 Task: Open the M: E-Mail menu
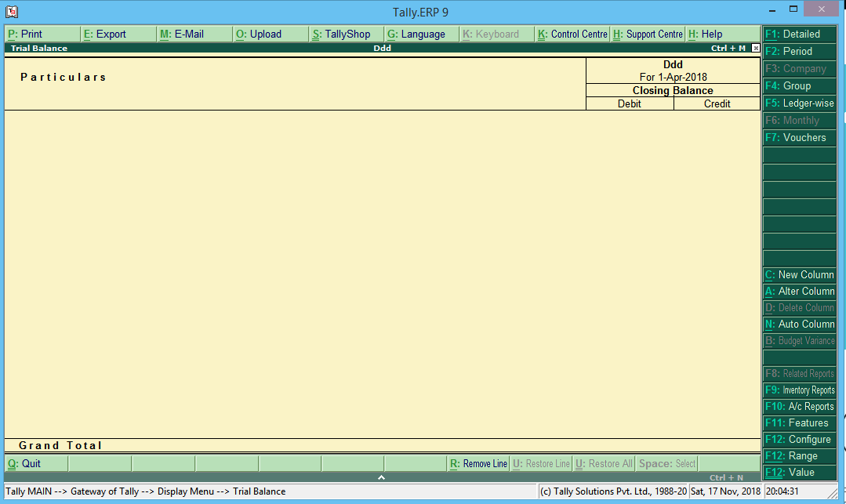(x=182, y=34)
